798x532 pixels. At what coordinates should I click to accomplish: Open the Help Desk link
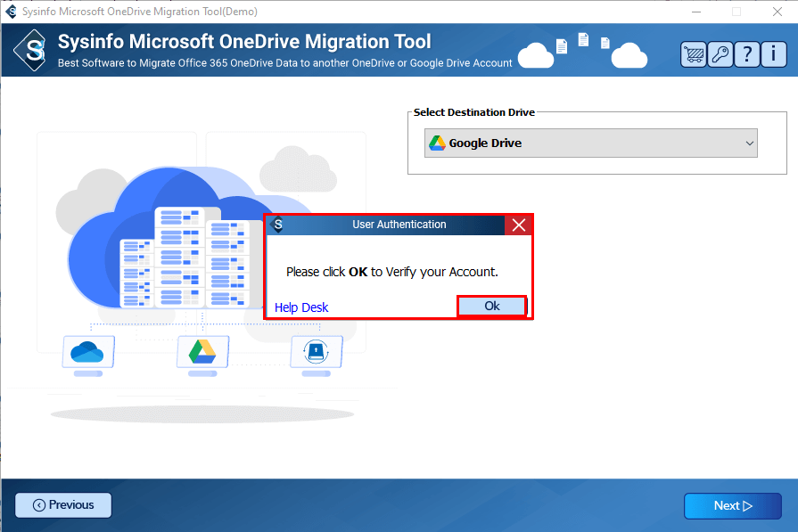pyautogui.click(x=301, y=307)
